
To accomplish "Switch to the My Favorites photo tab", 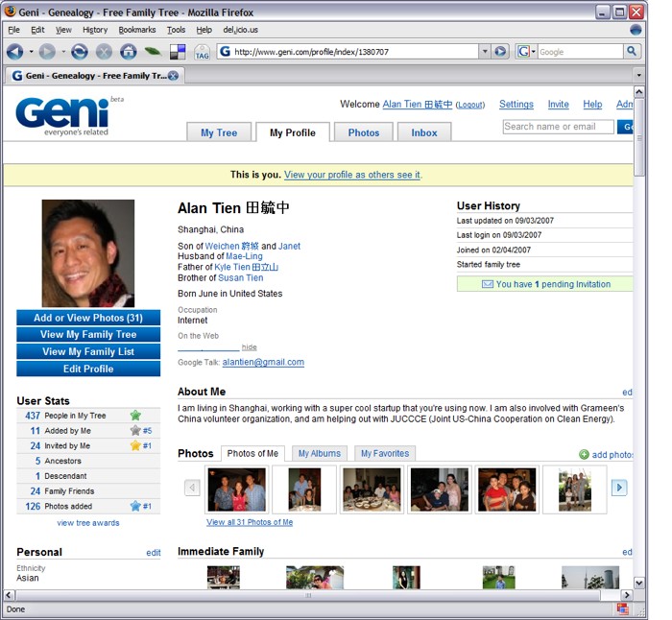I will pyautogui.click(x=385, y=453).
